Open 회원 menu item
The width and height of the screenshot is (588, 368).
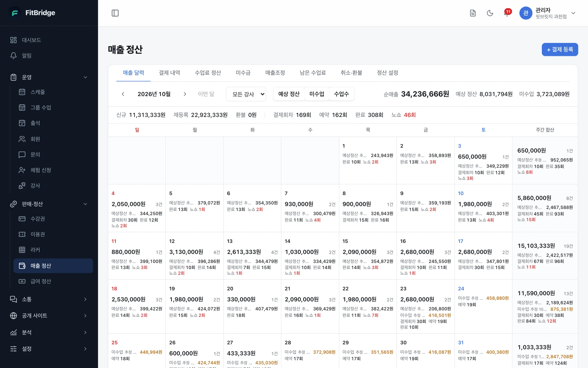click(x=53, y=139)
